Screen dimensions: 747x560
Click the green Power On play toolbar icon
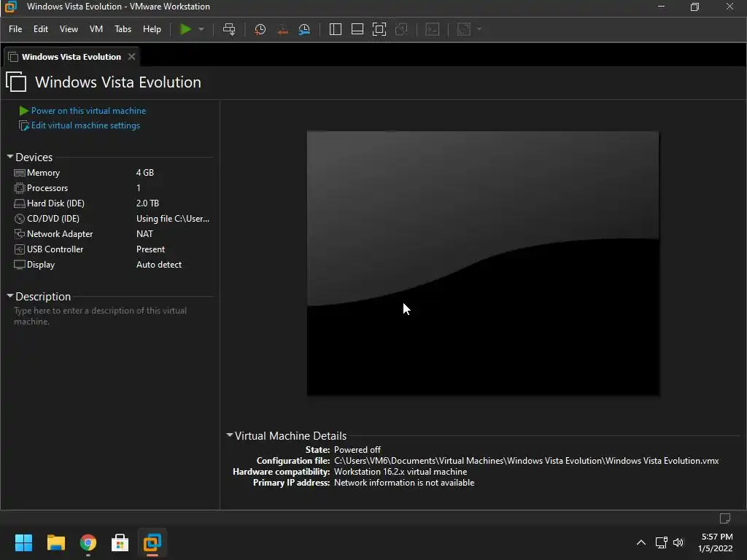pyautogui.click(x=185, y=29)
